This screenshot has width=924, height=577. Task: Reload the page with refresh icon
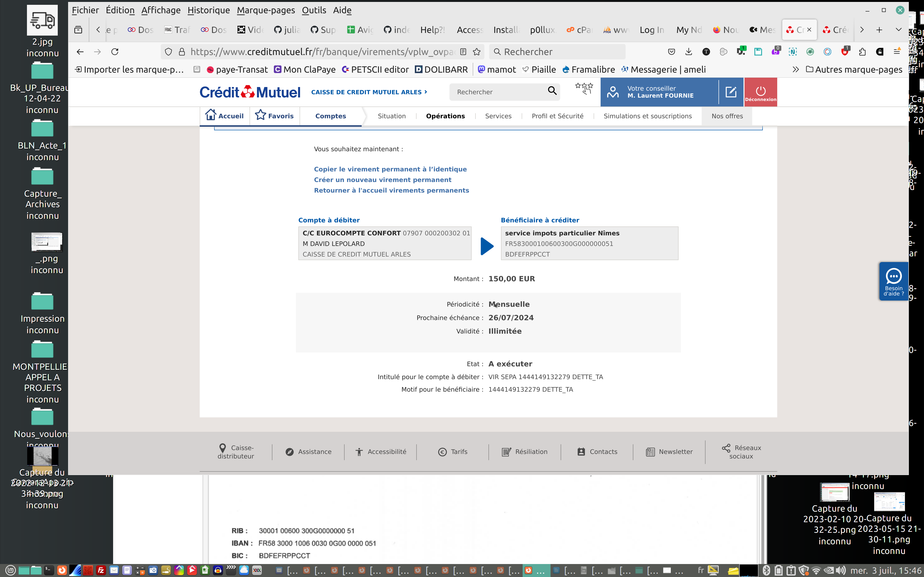[x=115, y=52]
